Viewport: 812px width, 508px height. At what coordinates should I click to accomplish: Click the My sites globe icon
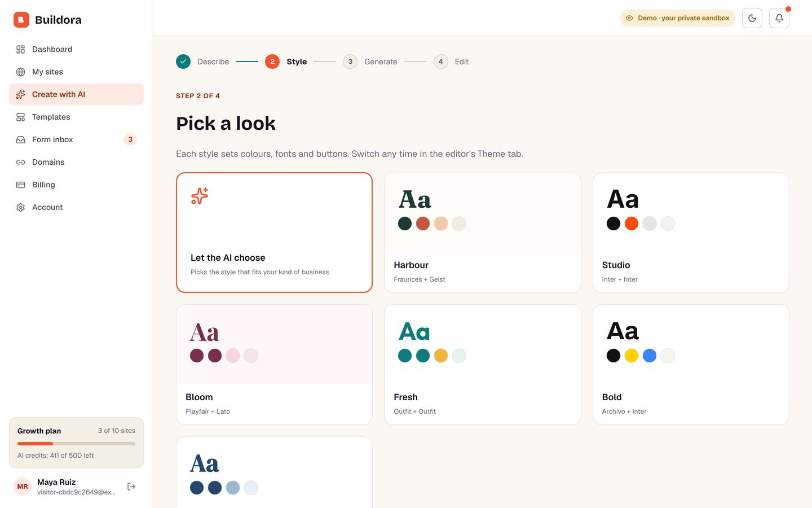coord(21,72)
